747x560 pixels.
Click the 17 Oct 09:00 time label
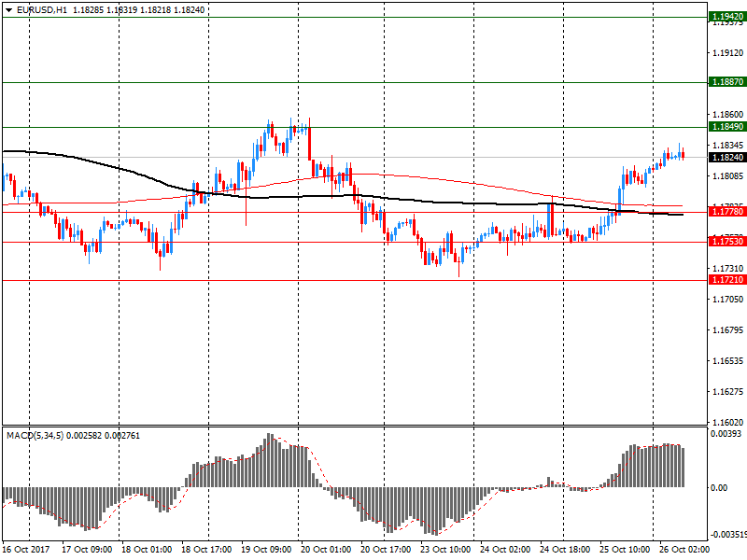87,550
